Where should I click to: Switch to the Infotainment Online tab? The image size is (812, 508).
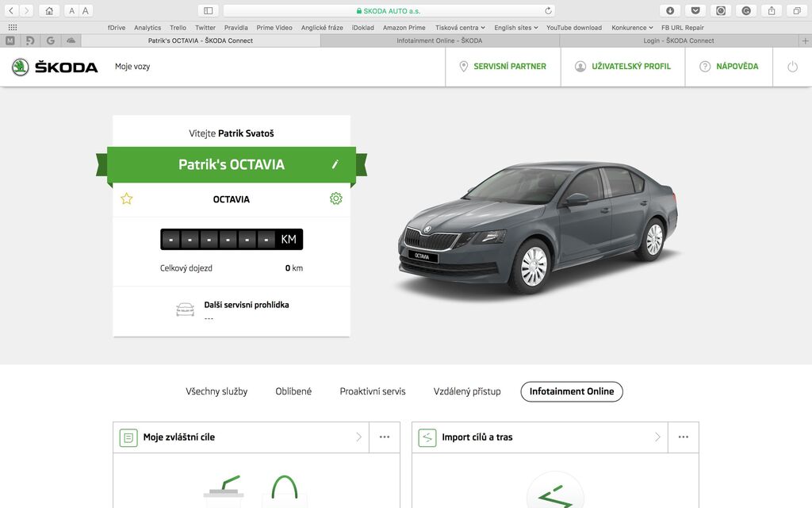pos(571,391)
